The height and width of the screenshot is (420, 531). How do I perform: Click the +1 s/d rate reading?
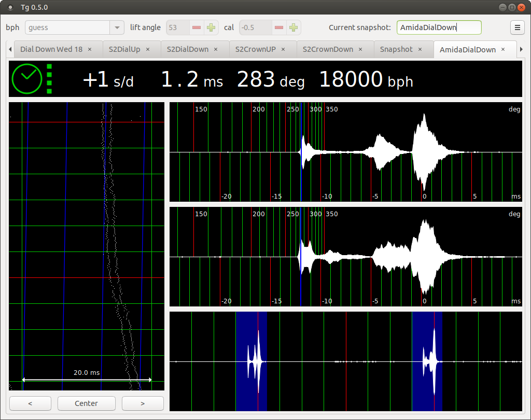click(108, 80)
